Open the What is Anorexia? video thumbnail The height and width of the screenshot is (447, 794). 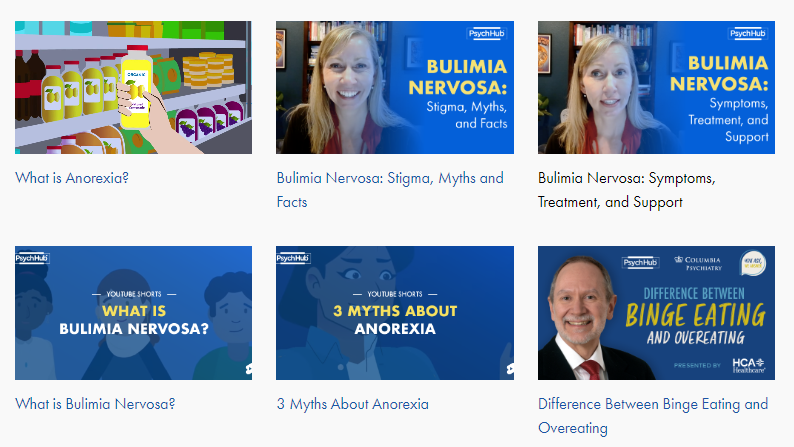[133, 87]
